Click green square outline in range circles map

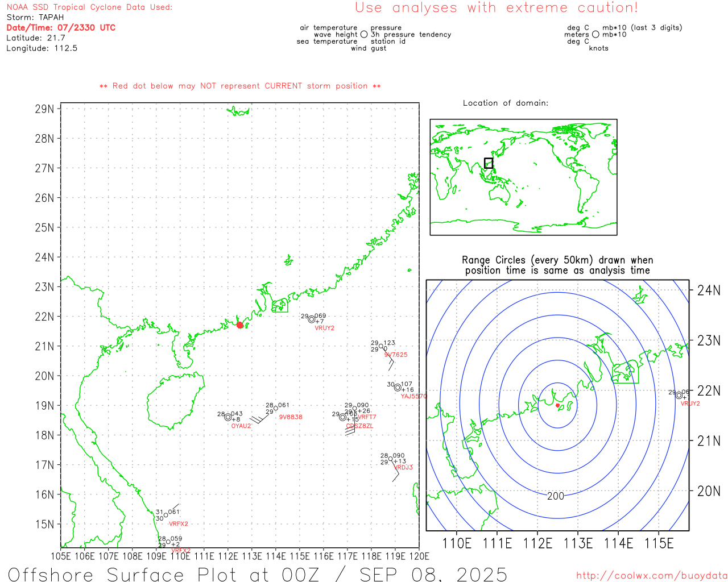[x=625, y=372]
